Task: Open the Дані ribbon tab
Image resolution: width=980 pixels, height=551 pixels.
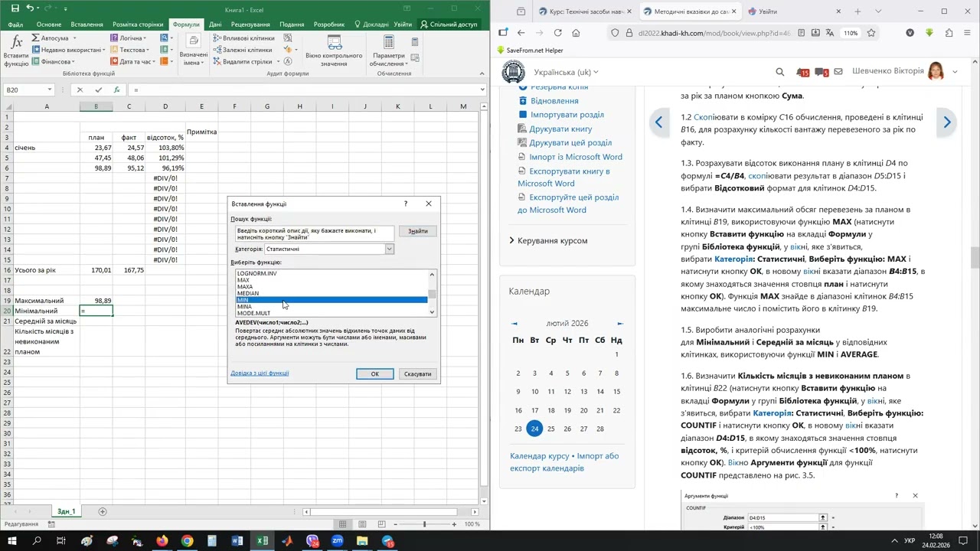Action: (215, 24)
